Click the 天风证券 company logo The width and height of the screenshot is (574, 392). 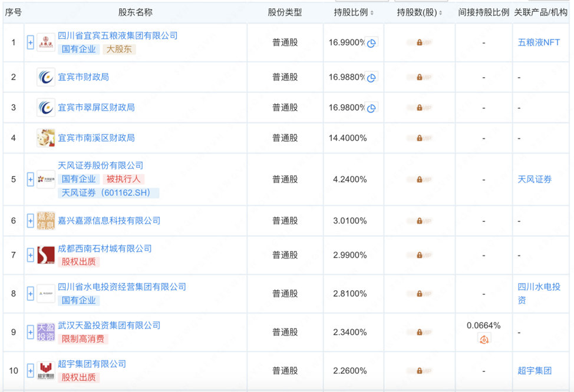point(46,179)
